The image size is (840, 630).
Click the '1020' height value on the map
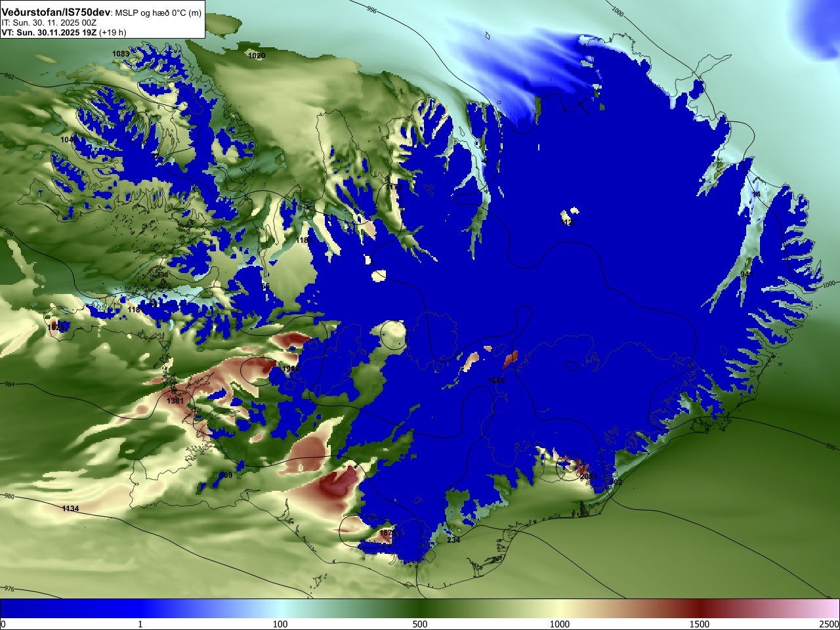257,56
